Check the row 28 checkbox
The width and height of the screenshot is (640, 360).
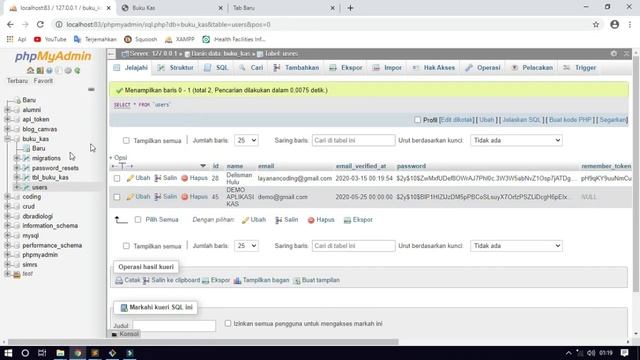click(117, 178)
